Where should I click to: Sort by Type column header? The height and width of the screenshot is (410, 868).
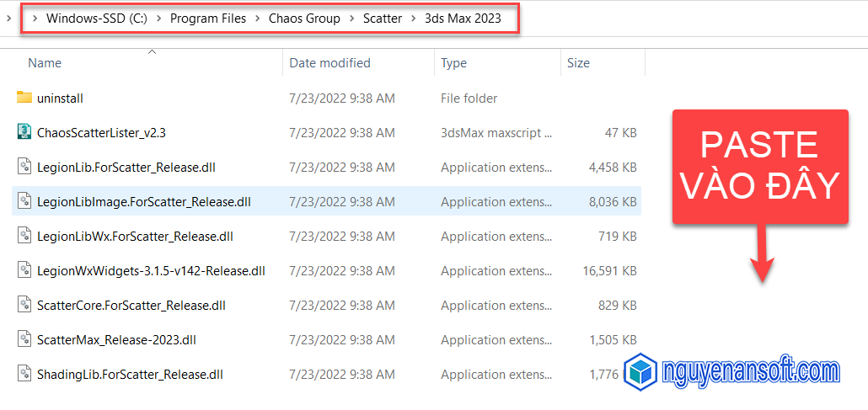(454, 63)
